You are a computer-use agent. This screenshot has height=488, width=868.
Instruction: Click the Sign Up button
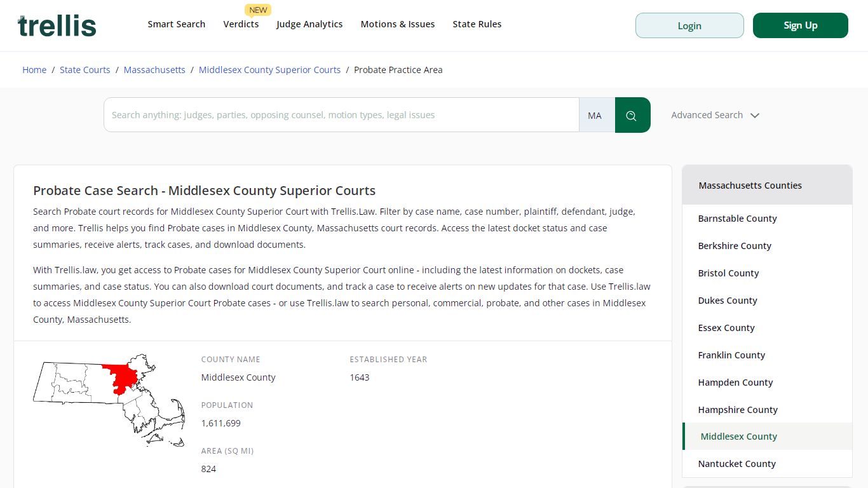pyautogui.click(x=801, y=25)
